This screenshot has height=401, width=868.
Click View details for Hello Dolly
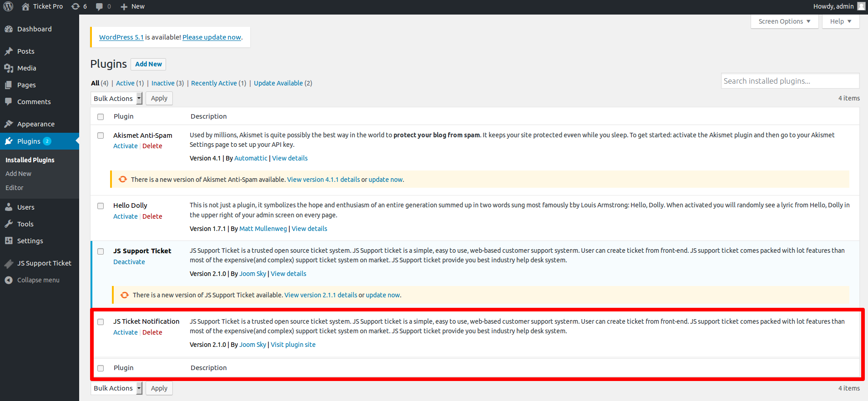tap(309, 229)
